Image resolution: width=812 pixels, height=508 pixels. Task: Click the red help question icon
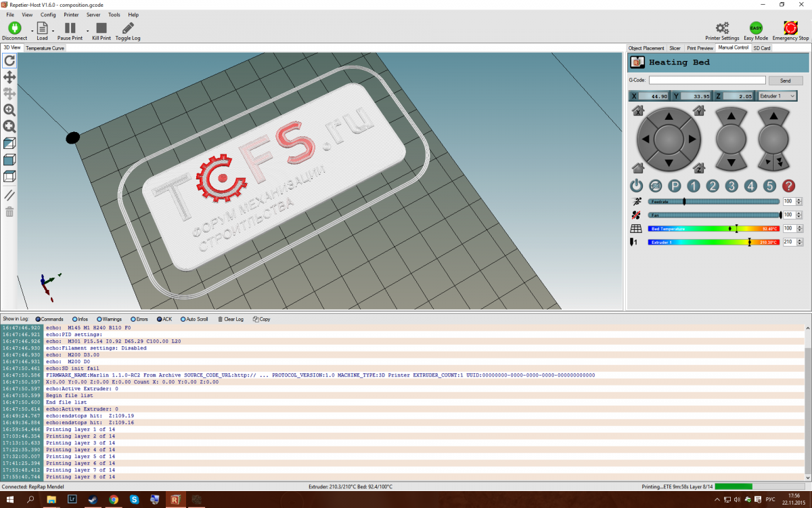click(x=788, y=186)
